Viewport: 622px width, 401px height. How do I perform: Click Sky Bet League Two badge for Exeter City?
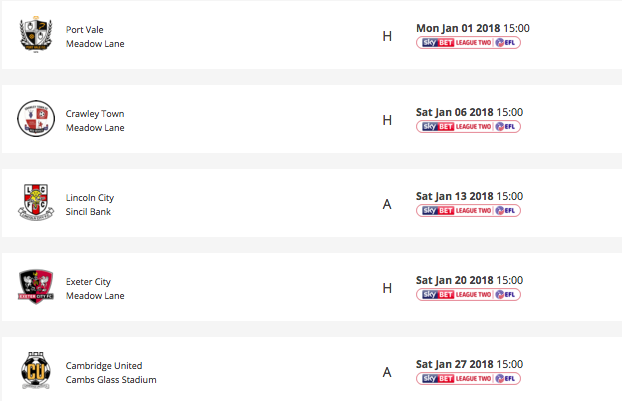pos(468,295)
